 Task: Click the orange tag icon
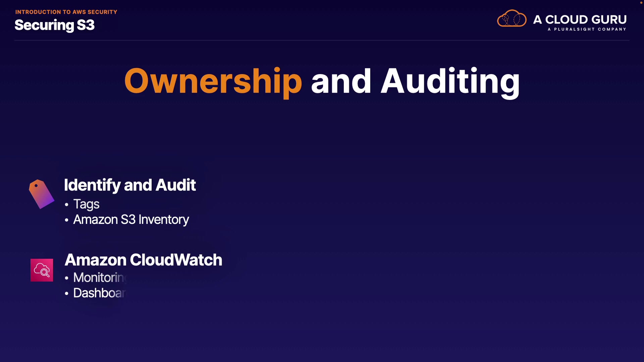click(41, 194)
